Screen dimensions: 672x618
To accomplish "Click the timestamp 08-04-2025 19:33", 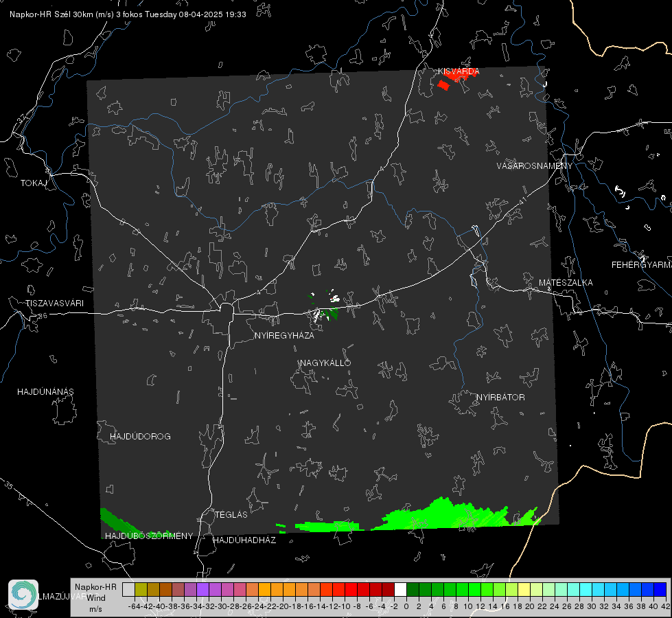I will click(x=212, y=14).
